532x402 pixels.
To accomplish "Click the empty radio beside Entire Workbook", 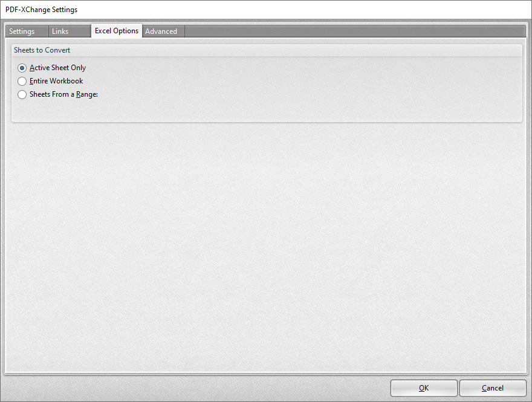I will click(22, 81).
